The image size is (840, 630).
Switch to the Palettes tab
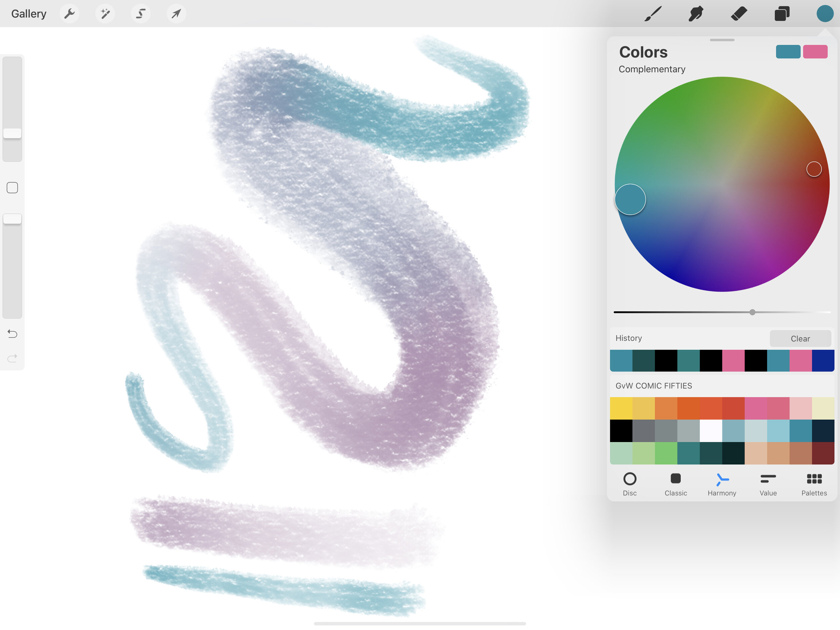click(814, 484)
